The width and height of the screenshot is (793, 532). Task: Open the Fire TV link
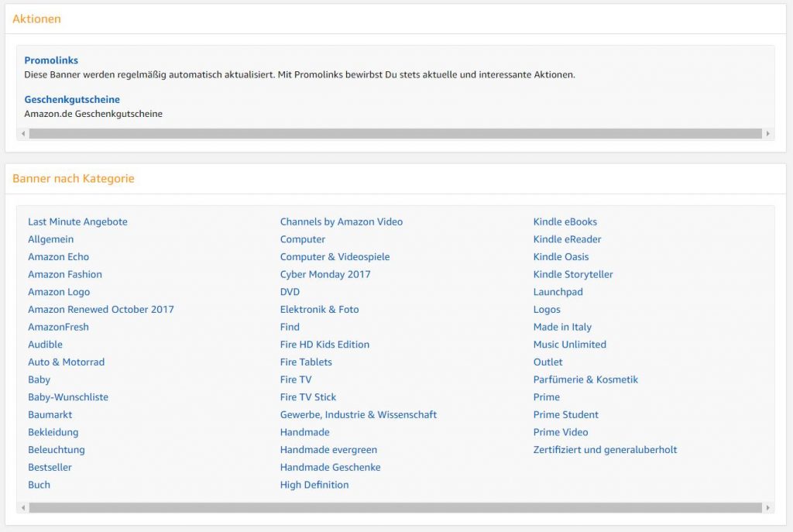pyautogui.click(x=296, y=379)
